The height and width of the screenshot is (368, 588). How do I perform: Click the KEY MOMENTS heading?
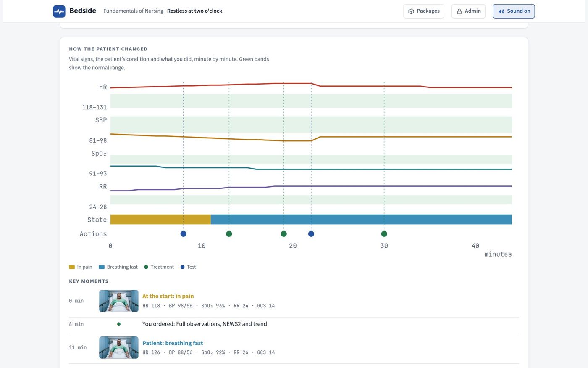[89, 281]
